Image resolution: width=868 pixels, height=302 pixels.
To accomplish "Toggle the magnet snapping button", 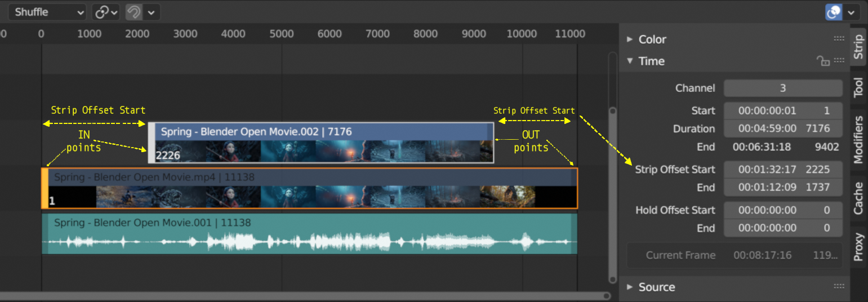I will [x=133, y=12].
